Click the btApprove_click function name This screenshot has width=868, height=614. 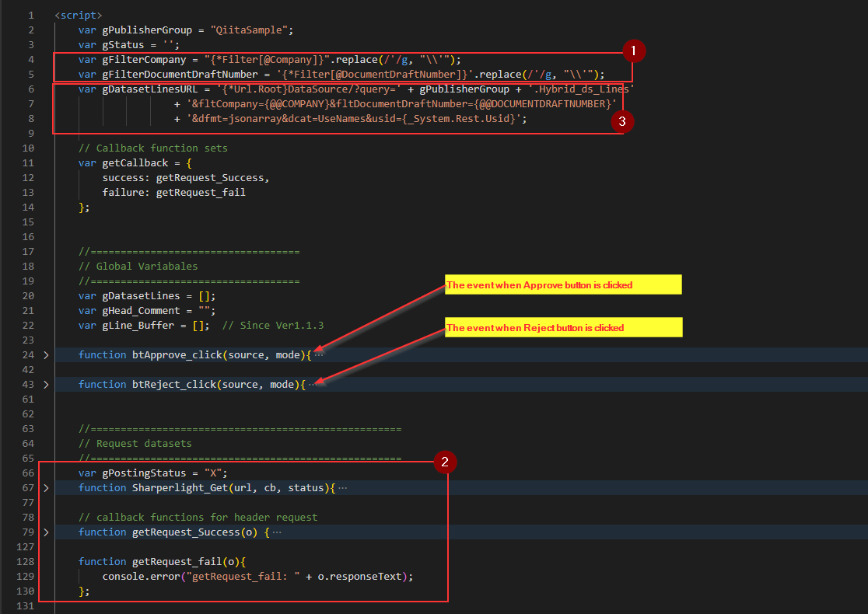pos(177,355)
